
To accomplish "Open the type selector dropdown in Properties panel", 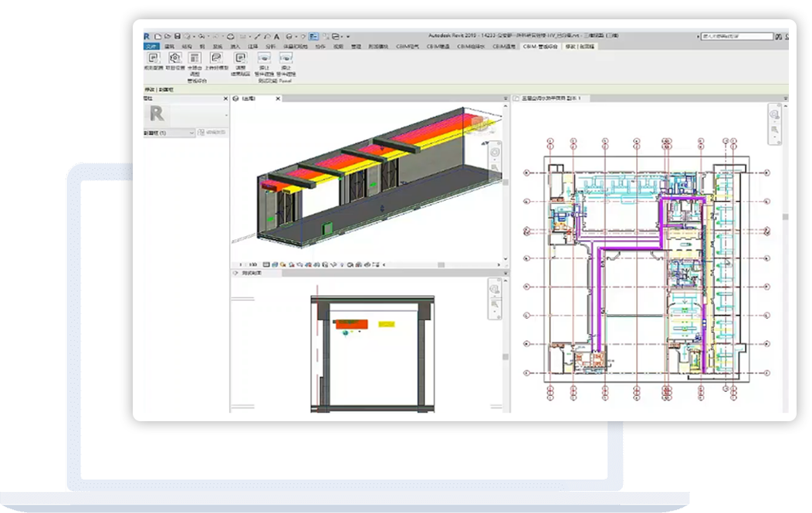I will (226, 116).
